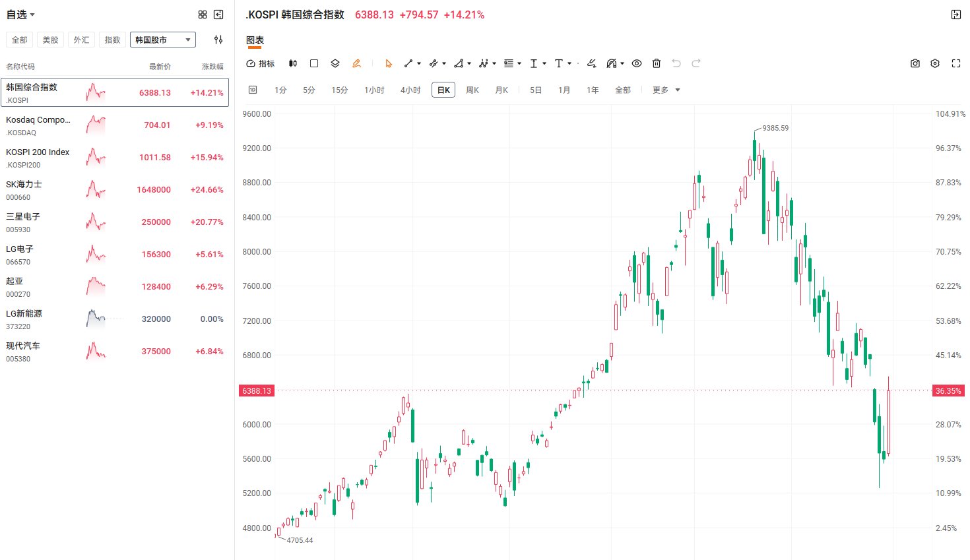The image size is (970, 560).
Task: Change the candlestick chart type icon
Action: tap(293, 63)
